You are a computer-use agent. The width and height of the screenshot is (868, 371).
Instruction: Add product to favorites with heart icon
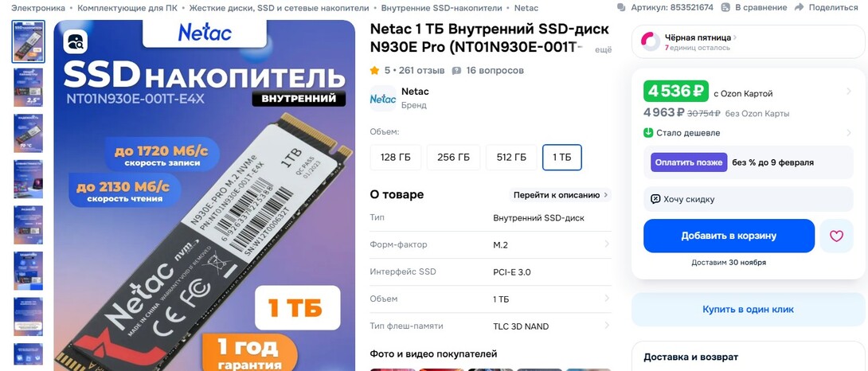tap(836, 236)
